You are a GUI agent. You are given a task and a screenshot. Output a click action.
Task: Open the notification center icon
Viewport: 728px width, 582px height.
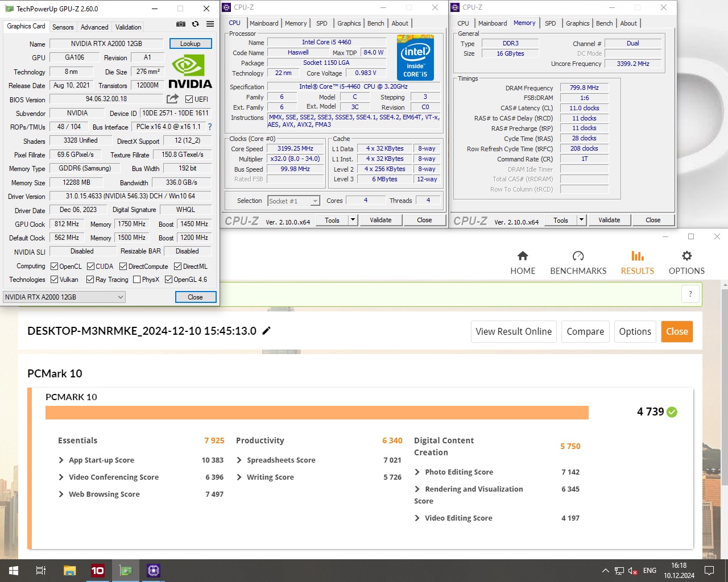point(709,571)
